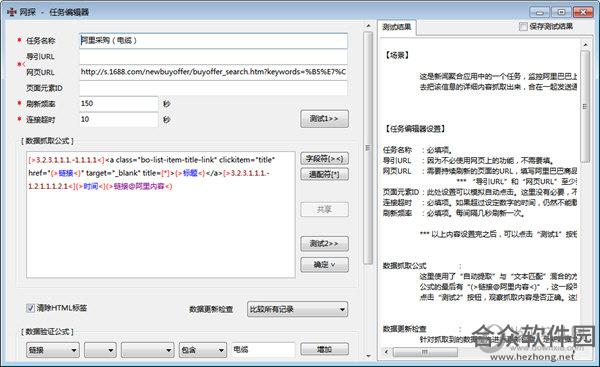Click the left panel vertical scrollbar thumb

pyautogui.click(x=368, y=148)
